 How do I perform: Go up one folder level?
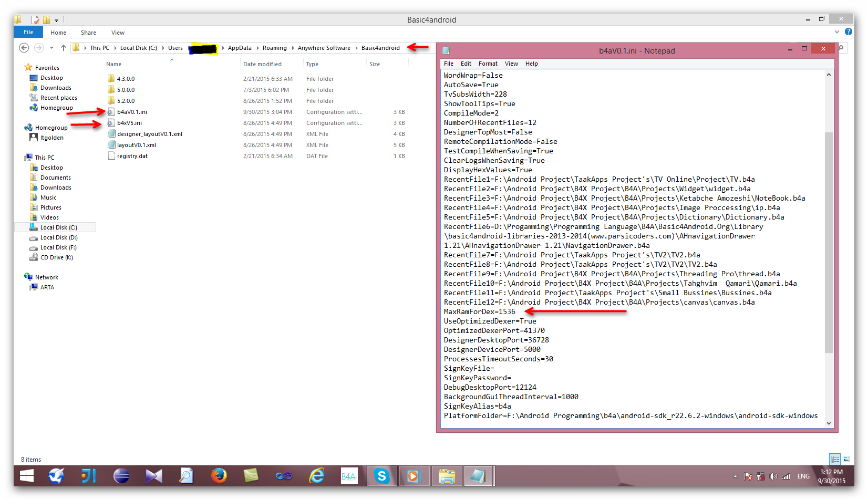[64, 48]
